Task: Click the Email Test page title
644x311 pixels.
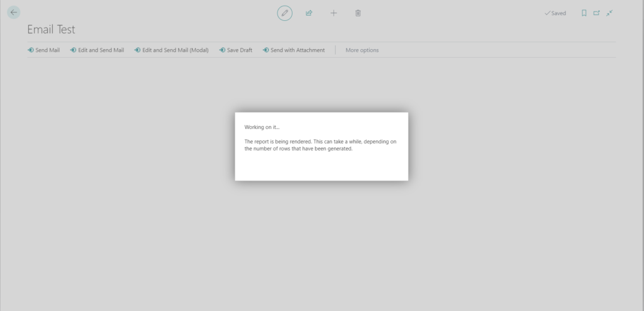Action: tap(52, 29)
